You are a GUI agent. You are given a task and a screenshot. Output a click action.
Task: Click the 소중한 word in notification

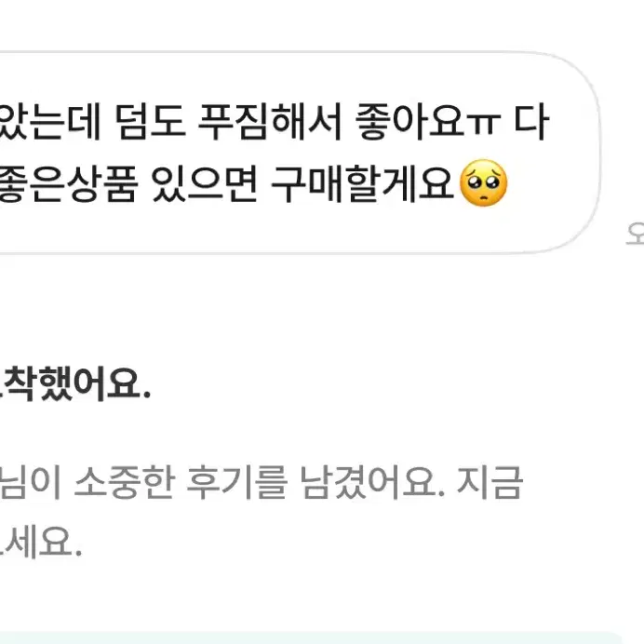pos(125,482)
